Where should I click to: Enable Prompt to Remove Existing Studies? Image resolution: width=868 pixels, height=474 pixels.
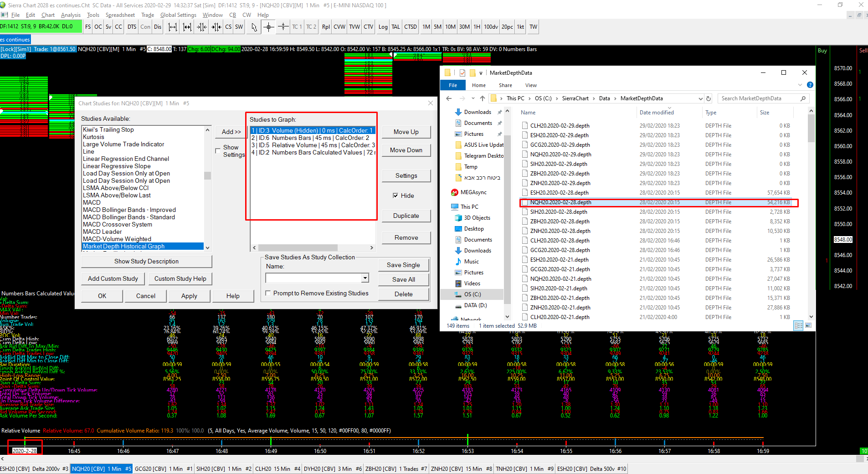coord(268,294)
